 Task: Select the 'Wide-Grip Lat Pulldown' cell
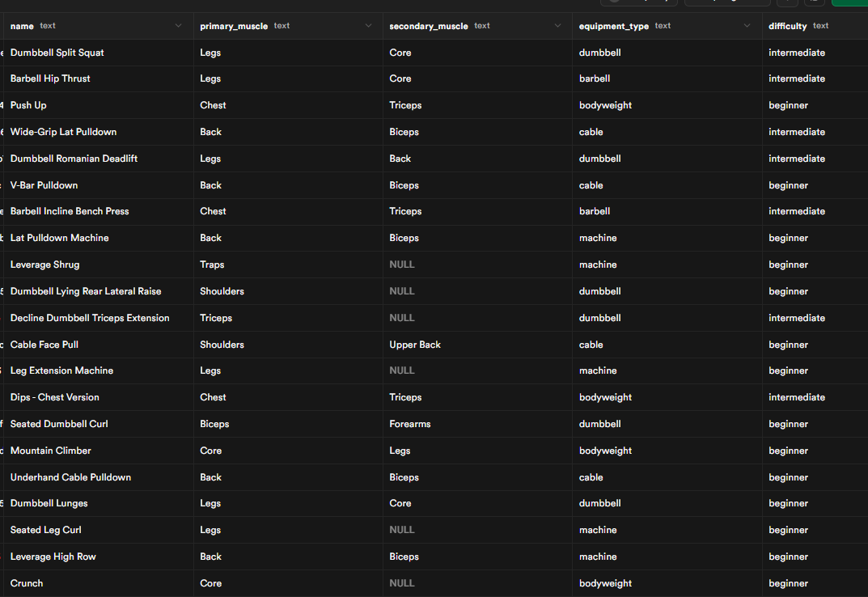click(99, 132)
